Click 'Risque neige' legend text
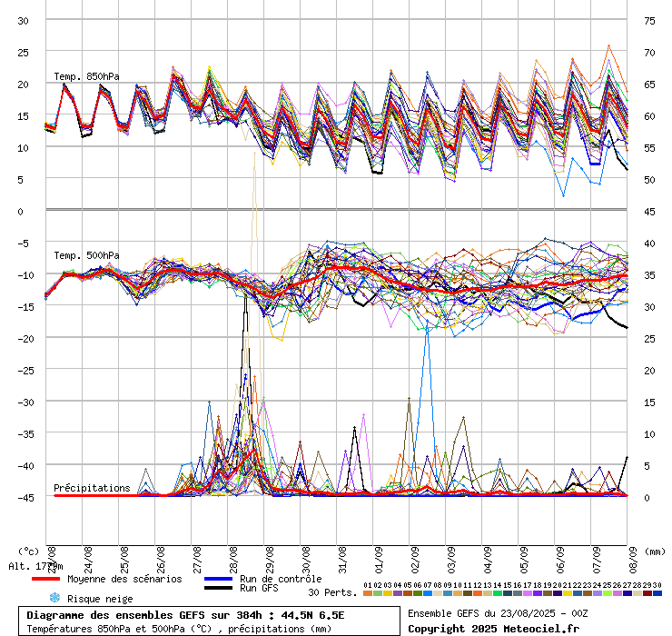 tap(100, 599)
